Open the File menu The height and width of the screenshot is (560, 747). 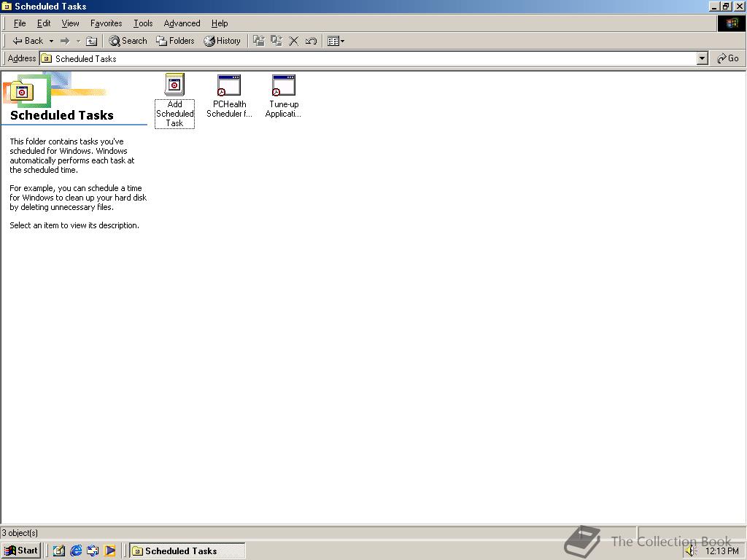pos(20,23)
